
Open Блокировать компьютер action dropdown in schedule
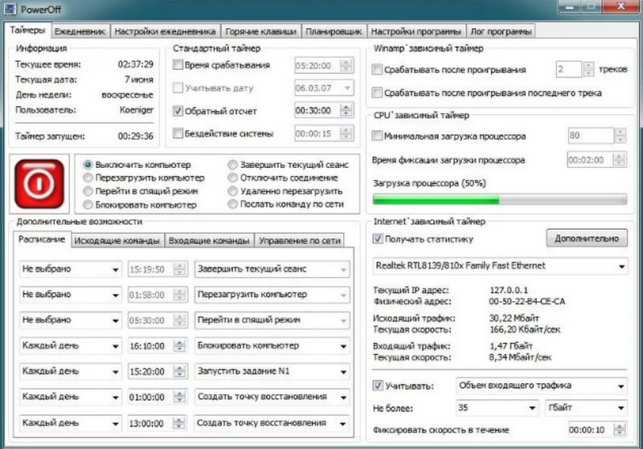point(272,346)
